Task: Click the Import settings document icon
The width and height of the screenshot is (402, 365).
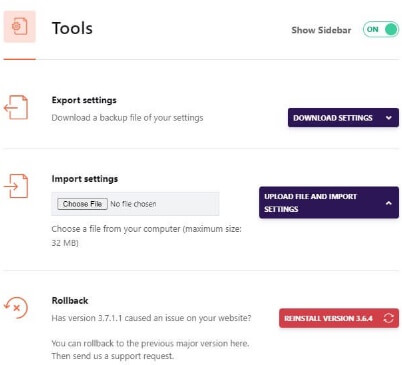Action: pos(16,186)
